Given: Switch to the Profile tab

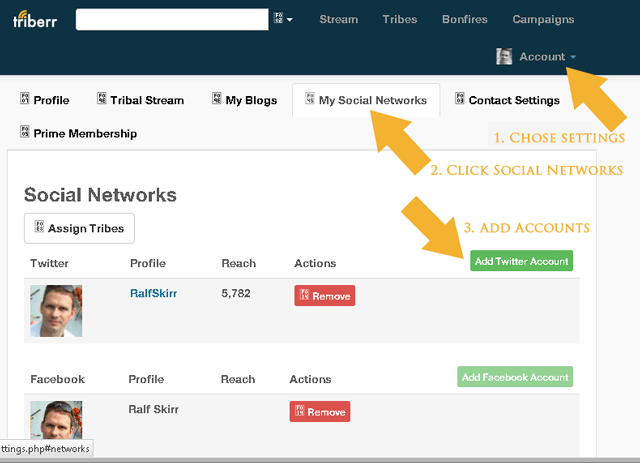Looking at the screenshot, I should (45, 100).
